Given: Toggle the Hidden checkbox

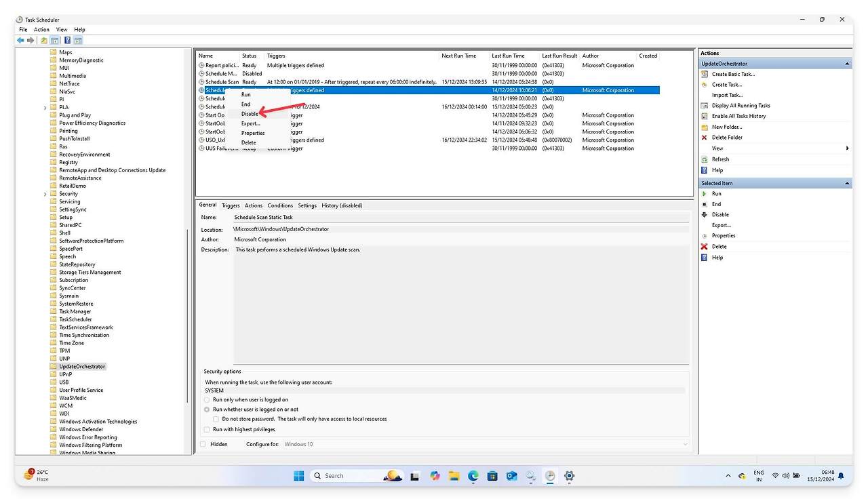Looking at the screenshot, I should (x=203, y=444).
